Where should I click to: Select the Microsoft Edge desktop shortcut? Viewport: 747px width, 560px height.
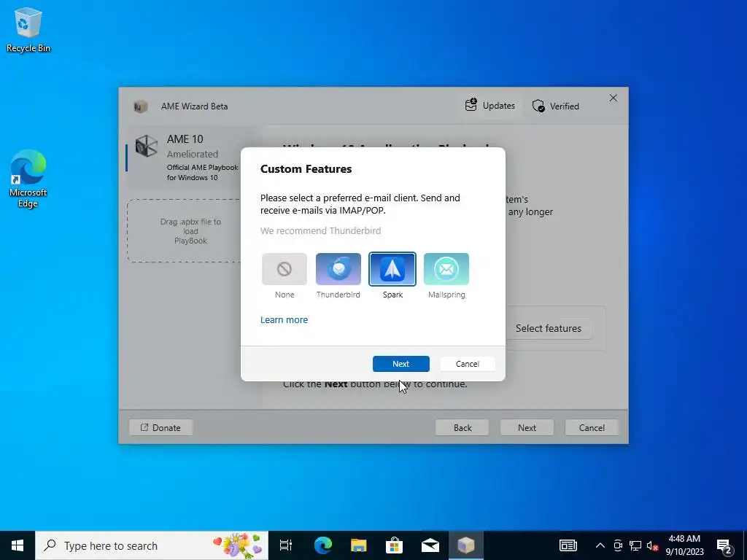click(28, 179)
